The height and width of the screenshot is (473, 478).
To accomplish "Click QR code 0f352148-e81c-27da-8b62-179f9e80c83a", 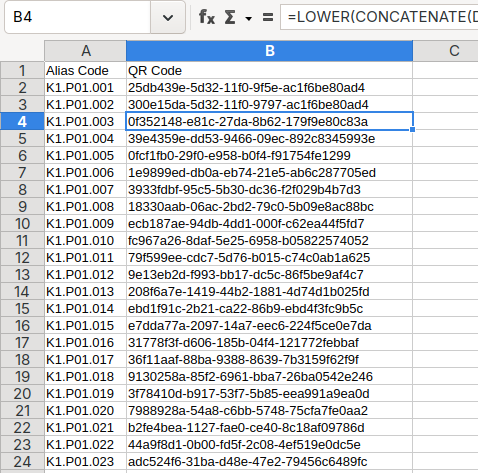I will (270, 122).
